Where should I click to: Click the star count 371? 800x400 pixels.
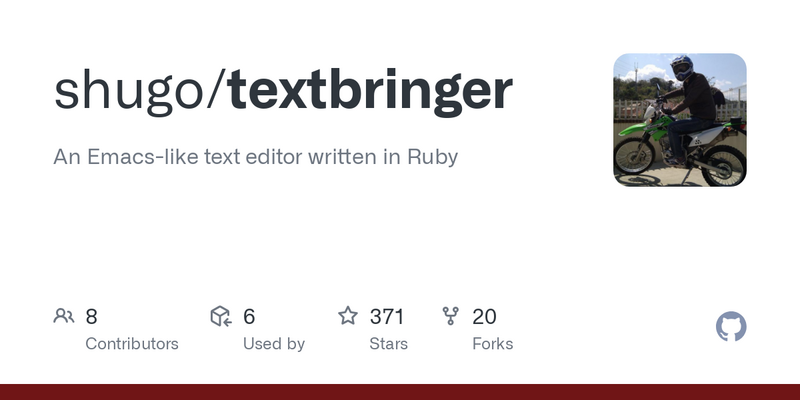pos(387,316)
